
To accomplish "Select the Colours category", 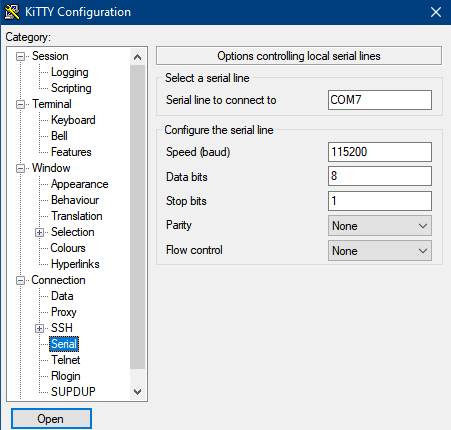I will click(x=68, y=248).
